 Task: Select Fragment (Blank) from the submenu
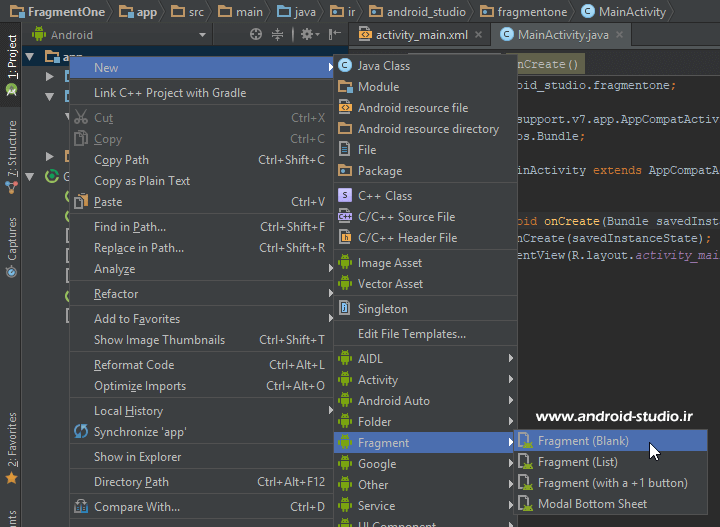pyautogui.click(x=582, y=441)
